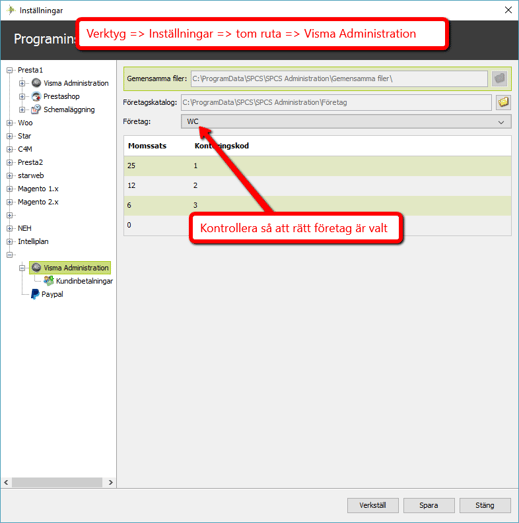Click the Företagskatalog path input field
This screenshot has width=519, height=523.
[x=336, y=102]
